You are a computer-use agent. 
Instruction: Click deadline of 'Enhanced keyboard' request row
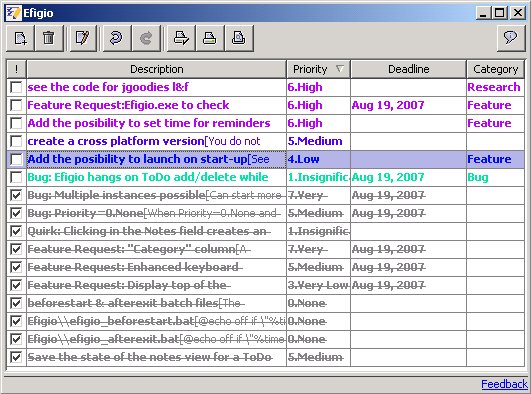[x=408, y=267]
